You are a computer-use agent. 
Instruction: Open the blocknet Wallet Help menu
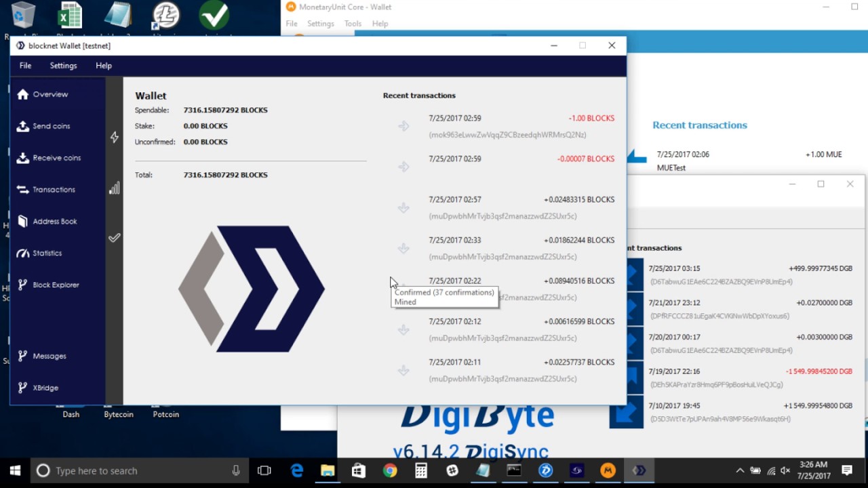pyautogui.click(x=104, y=66)
